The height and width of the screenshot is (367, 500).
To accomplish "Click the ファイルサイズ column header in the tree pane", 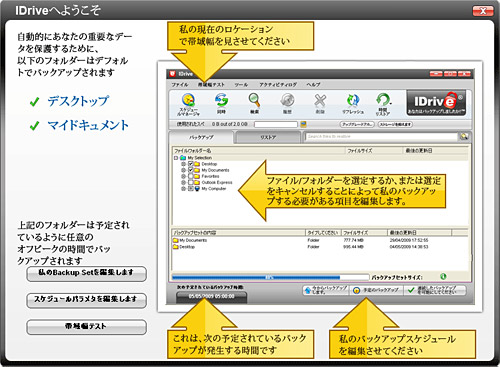I will click(x=374, y=151).
